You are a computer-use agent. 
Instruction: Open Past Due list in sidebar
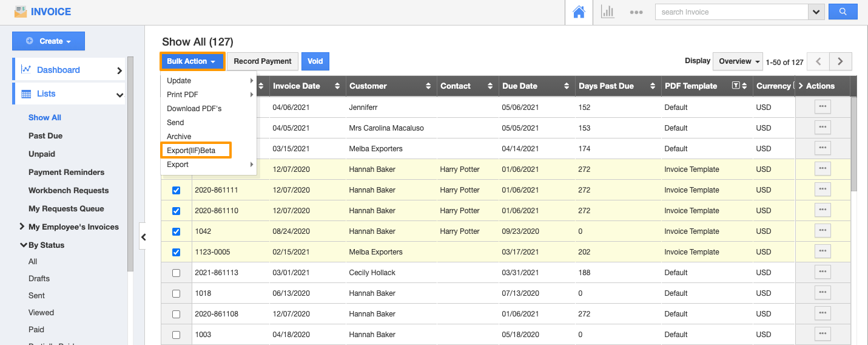45,136
